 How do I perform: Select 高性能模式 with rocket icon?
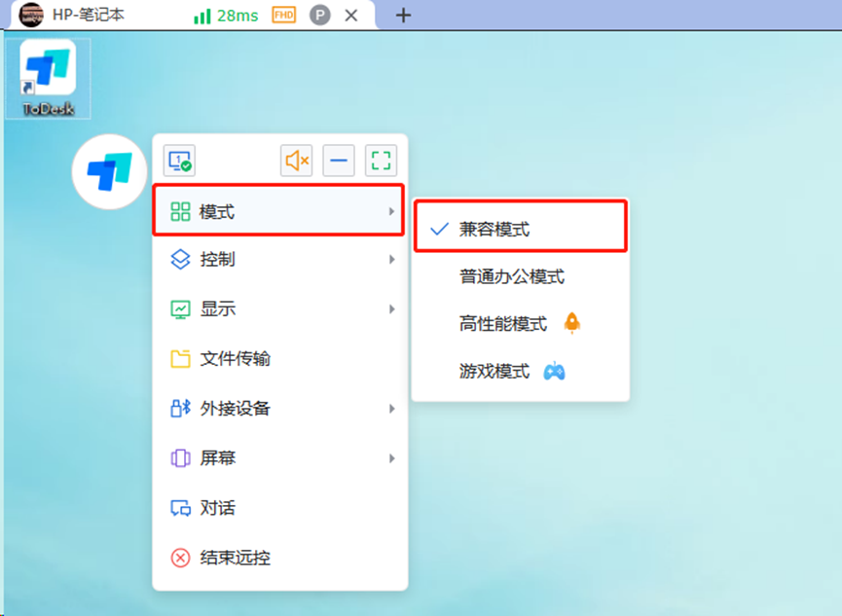[x=506, y=322]
